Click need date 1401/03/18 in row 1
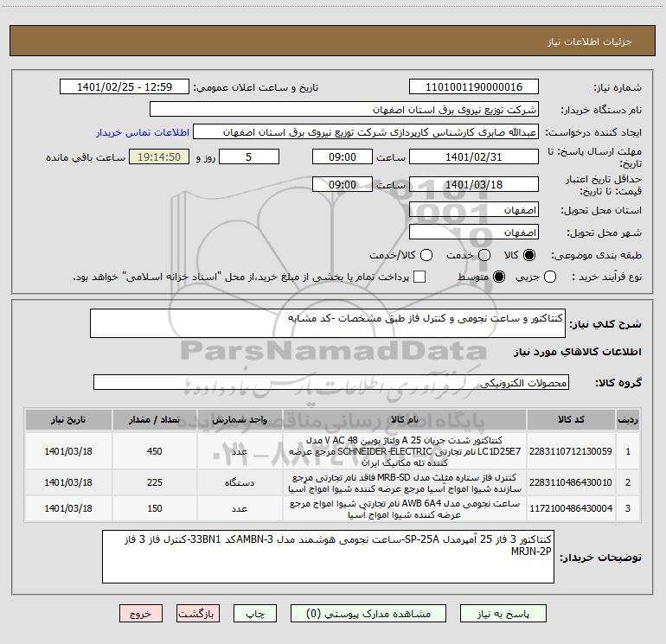666x644 pixels. 68,451
